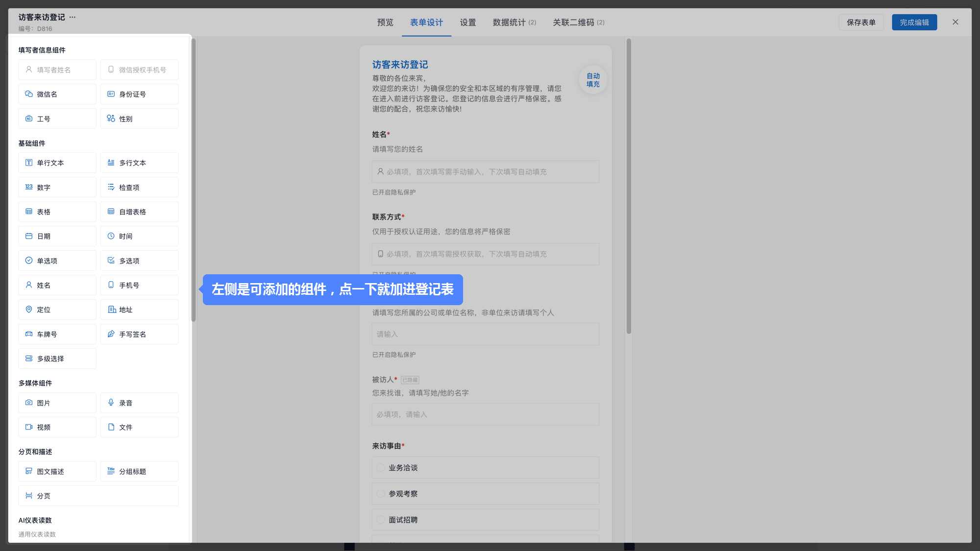Screen dimensions: 980x551
Task: Add a 单行文本 field
Action: click(57, 163)
